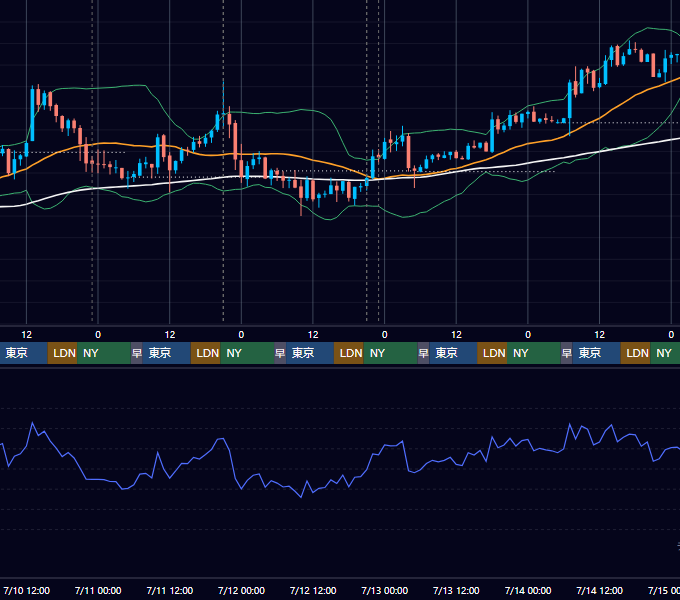Image resolution: width=680 pixels, height=600 pixels.
Task: Click the 7/14 00:00 date label
Action: [x=528, y=590]
